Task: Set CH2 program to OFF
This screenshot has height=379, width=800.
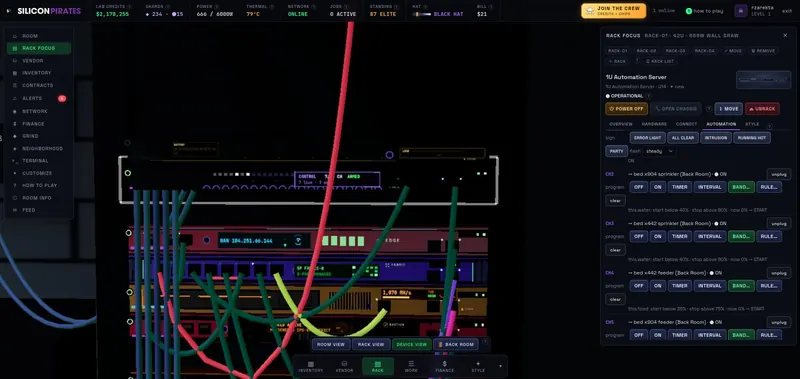Action: click(638, 187)
